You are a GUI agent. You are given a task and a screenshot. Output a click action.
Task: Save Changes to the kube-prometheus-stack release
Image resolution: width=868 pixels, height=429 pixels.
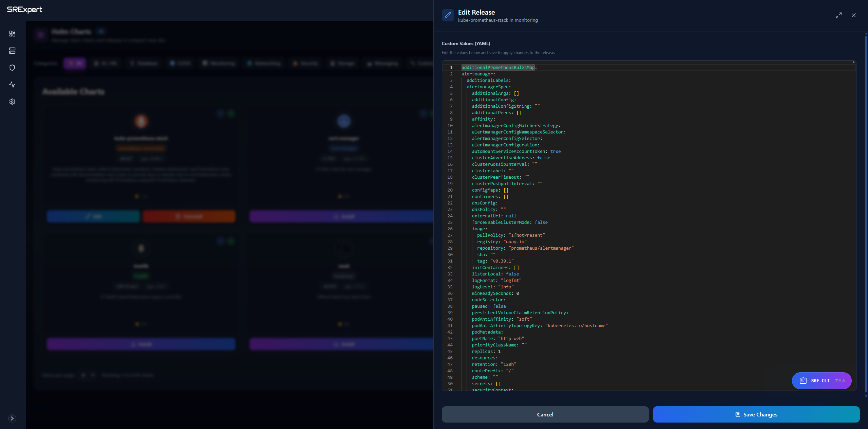tap(755, 414)
